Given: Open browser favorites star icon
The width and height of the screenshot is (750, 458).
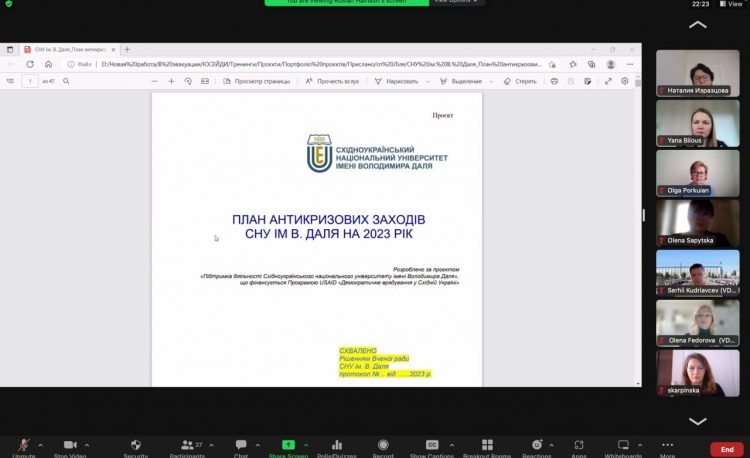Looking at the screenshot, I should 573,64.
